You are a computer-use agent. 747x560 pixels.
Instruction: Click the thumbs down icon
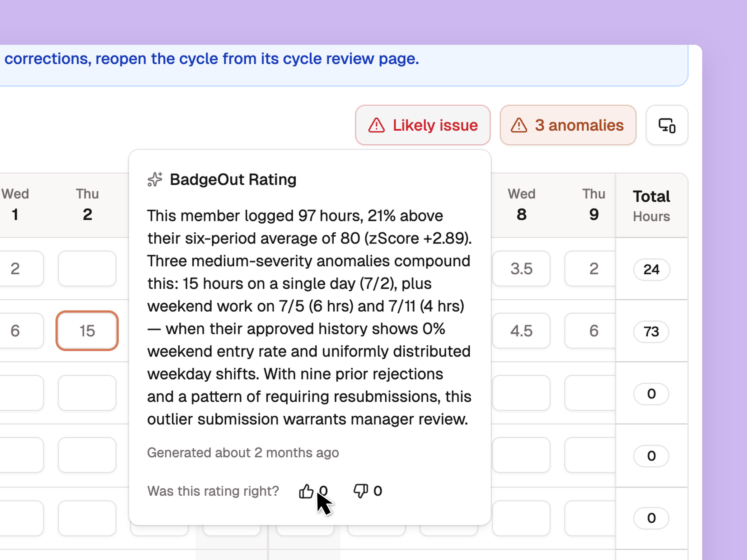361,491
